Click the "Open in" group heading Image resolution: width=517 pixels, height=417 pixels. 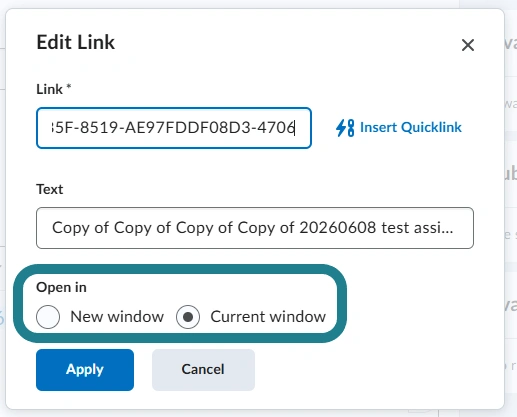point(61,287)
